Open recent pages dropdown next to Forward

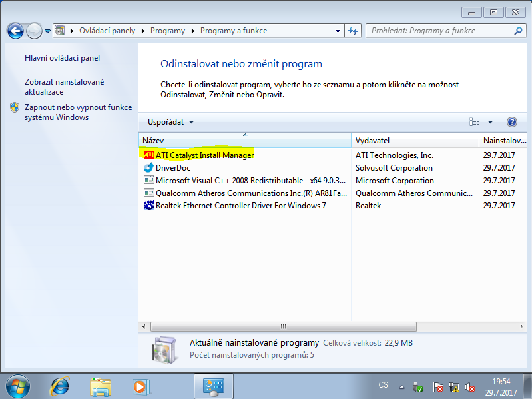click(x=47, y=31)
